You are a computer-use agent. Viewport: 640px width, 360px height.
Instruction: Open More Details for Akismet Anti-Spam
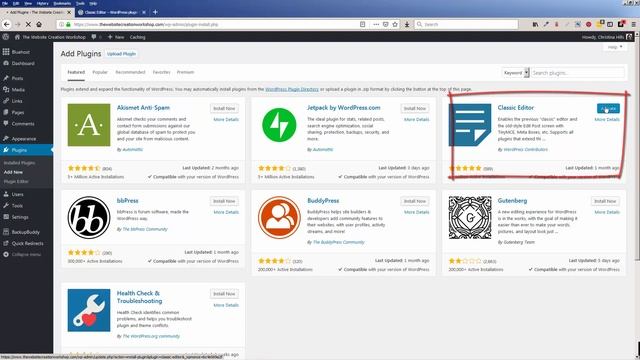point(226,120)
